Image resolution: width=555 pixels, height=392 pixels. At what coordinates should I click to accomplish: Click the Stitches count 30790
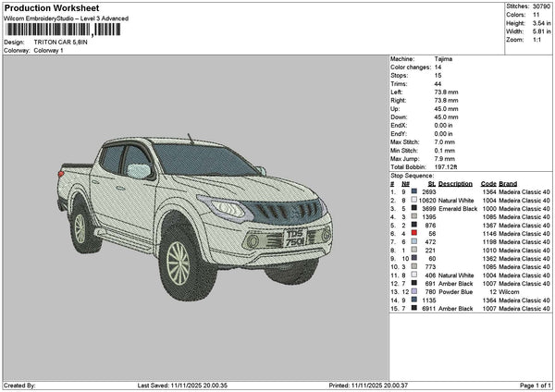click(x=541, y=6)
